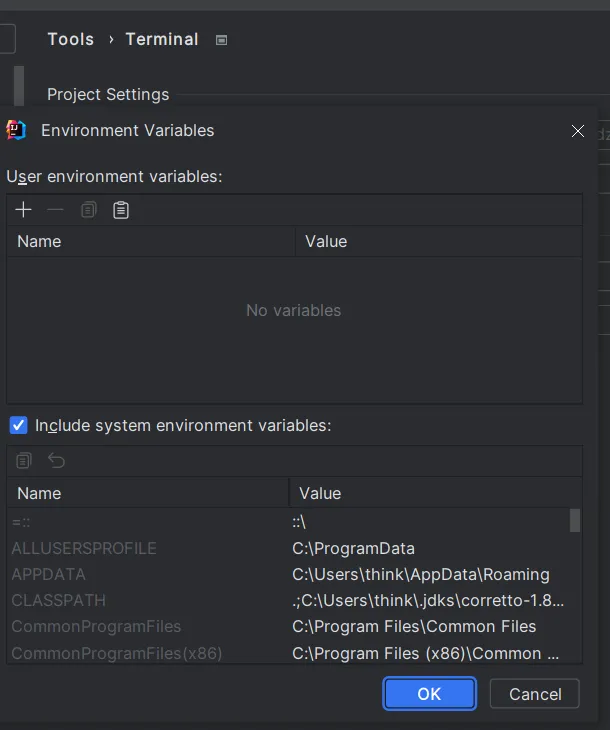Click the revert arrow in system toolbar

coord(56,461)
